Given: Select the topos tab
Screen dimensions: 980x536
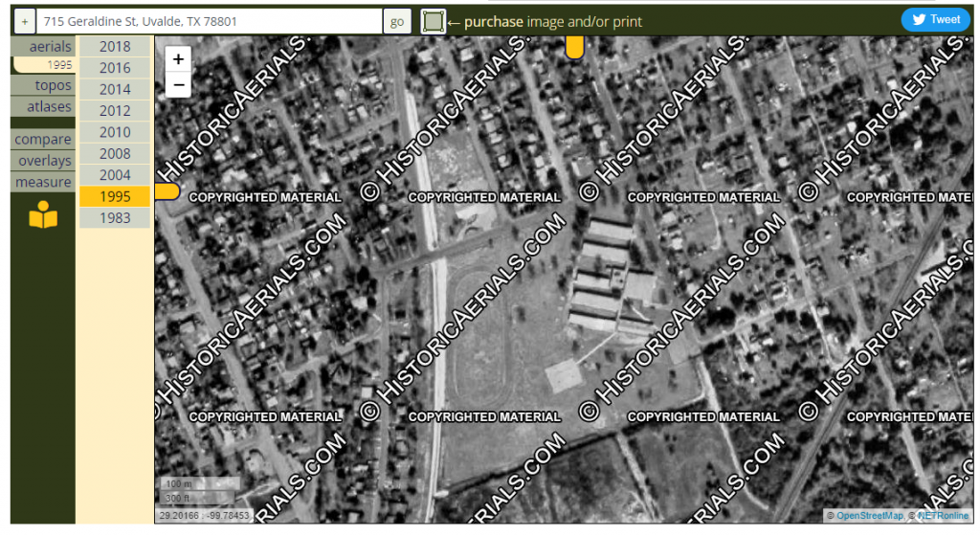Looking at the screenshot, I should [x=43, y=85].
